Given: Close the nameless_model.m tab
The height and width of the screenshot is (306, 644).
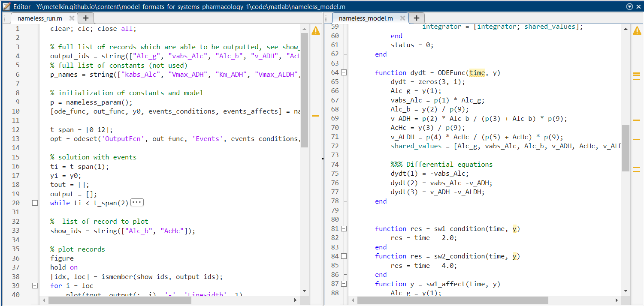Looking at the screenshot, I should 402,18.
